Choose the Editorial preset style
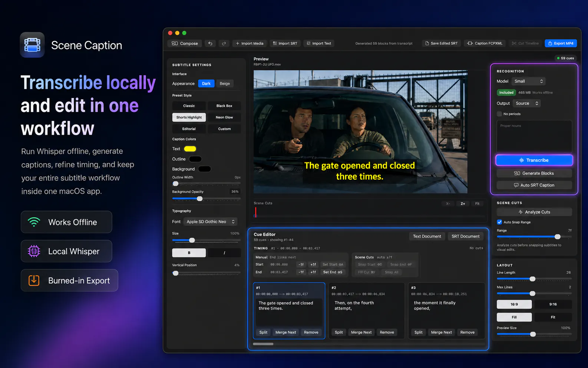Image resolution: width=588 pixels, height=368 pixels. [189, 129]
